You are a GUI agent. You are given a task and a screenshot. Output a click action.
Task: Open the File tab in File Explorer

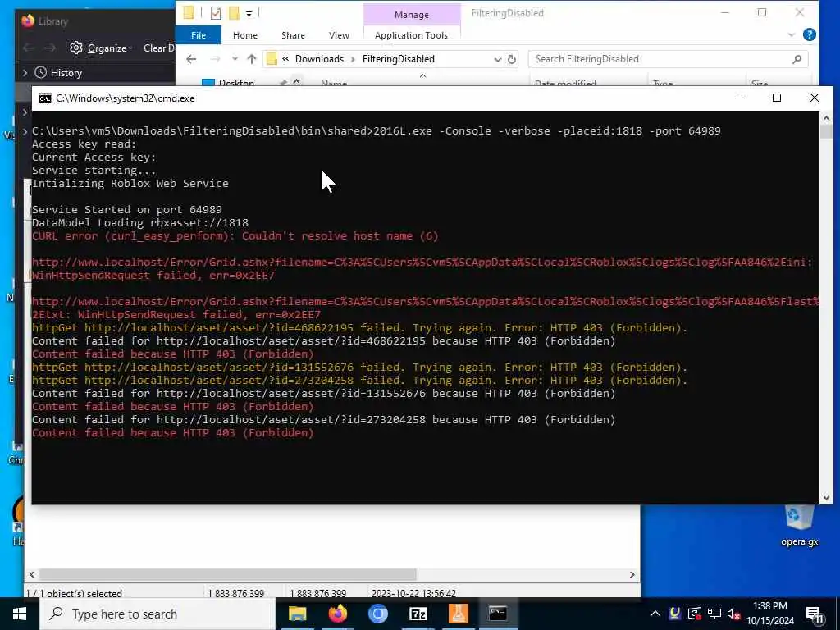(x=199, y=34)
